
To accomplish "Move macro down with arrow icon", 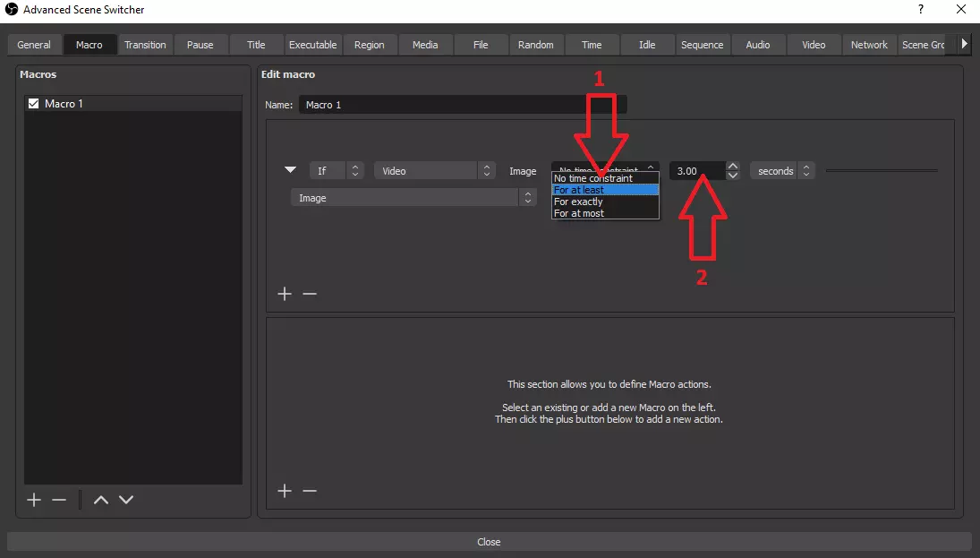I will [x=126, y=500].
